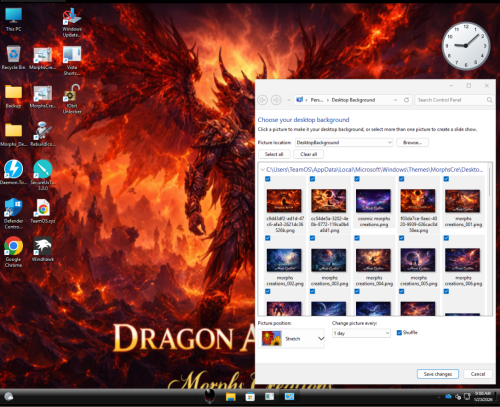Click the analog clock gadget on desktop
The height and width of the screenshot is (407, 500).
click(x=466, y=46)
